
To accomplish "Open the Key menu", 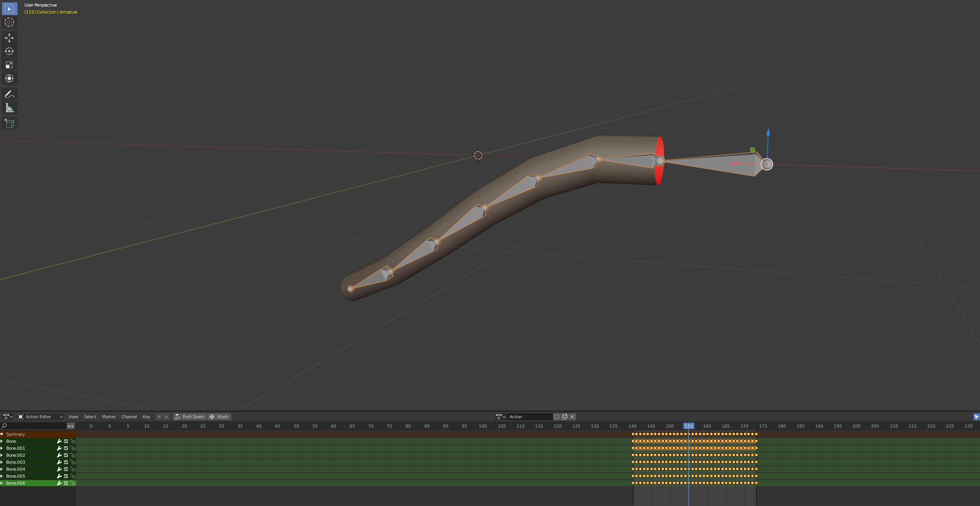I will 146,417.
